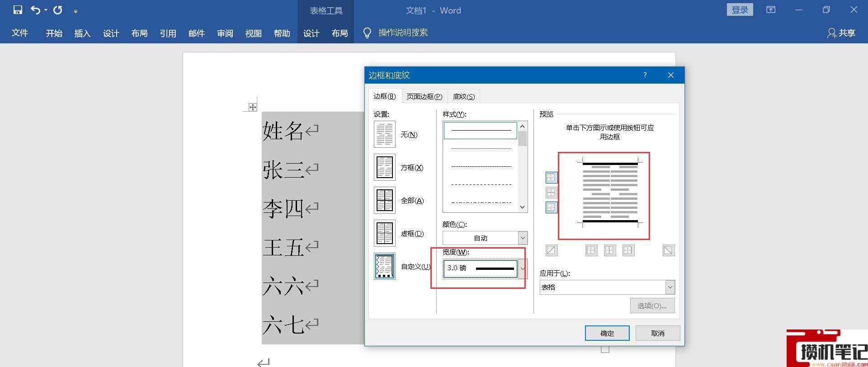Toggle the inside vertical border button
The width and height of the screenshot is (868, 367).
point(610,250)
